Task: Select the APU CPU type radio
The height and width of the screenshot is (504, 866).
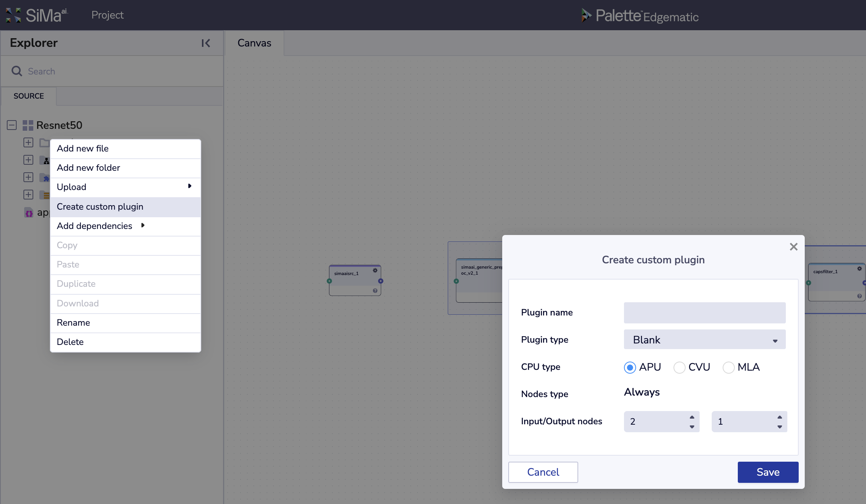Action: coord(630,367)
